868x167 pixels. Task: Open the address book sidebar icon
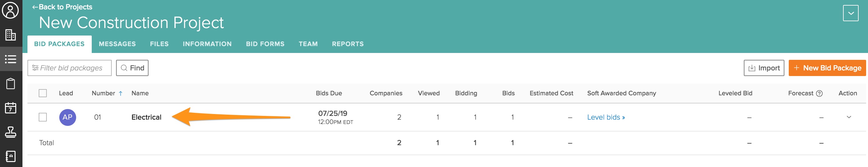click(x=10, y=156)
